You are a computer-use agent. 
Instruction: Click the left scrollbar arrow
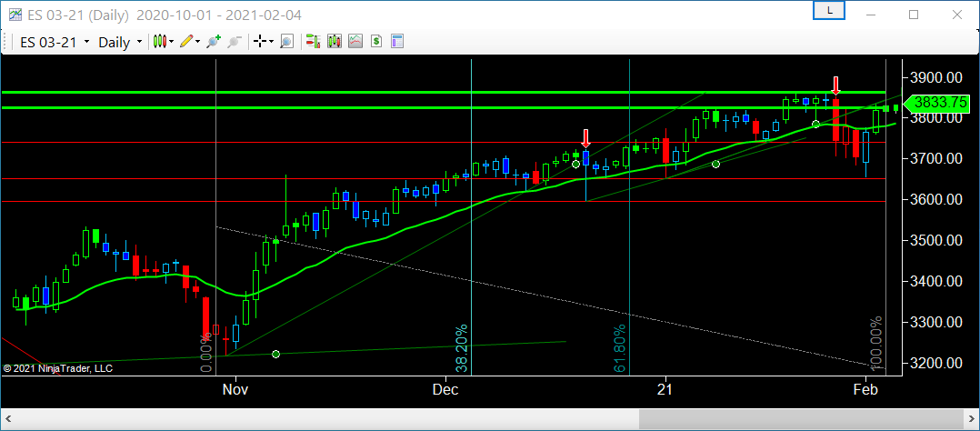click(x=9, y=417)
